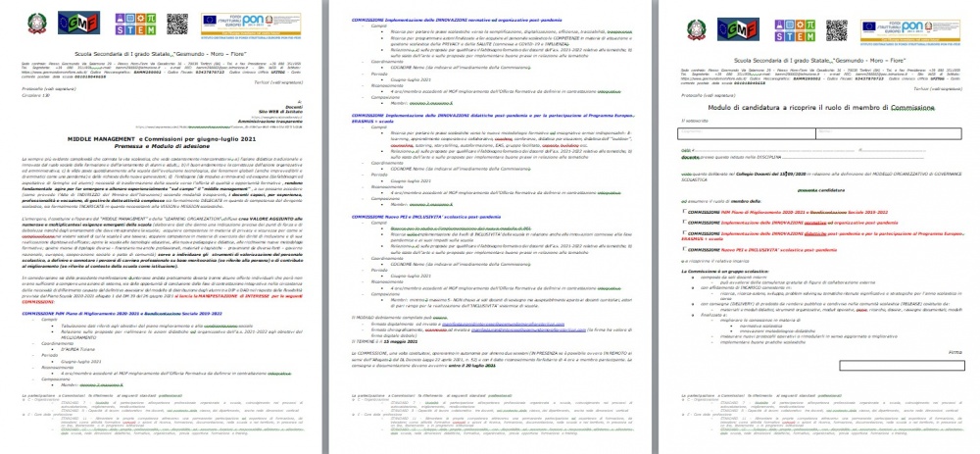Click the 'Firma' label on the third page
The image size is (980, 454).
click(x=955, y=353)
